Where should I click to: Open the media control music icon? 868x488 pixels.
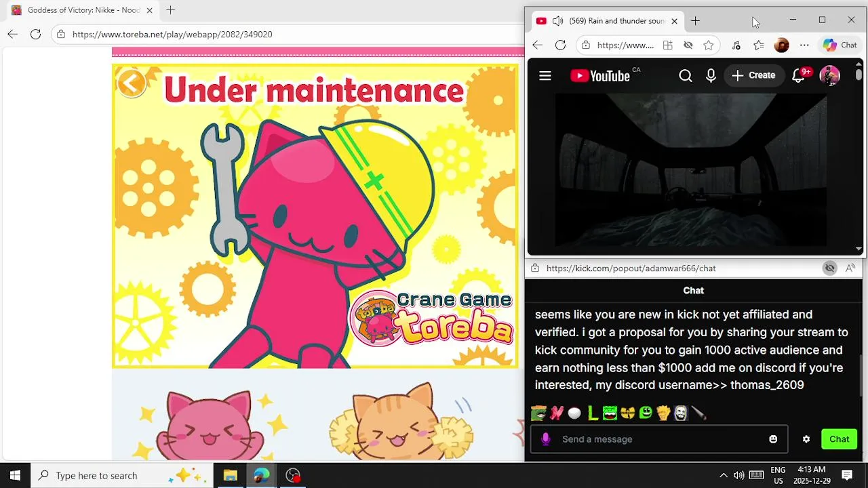pos(736,45)
